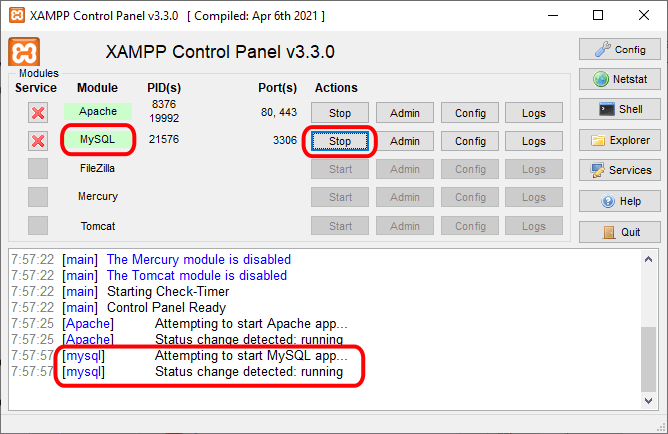This screenshot has height=434, width=668.
Task: Toggle the Apache service checkbox
Action: (38, 113)
